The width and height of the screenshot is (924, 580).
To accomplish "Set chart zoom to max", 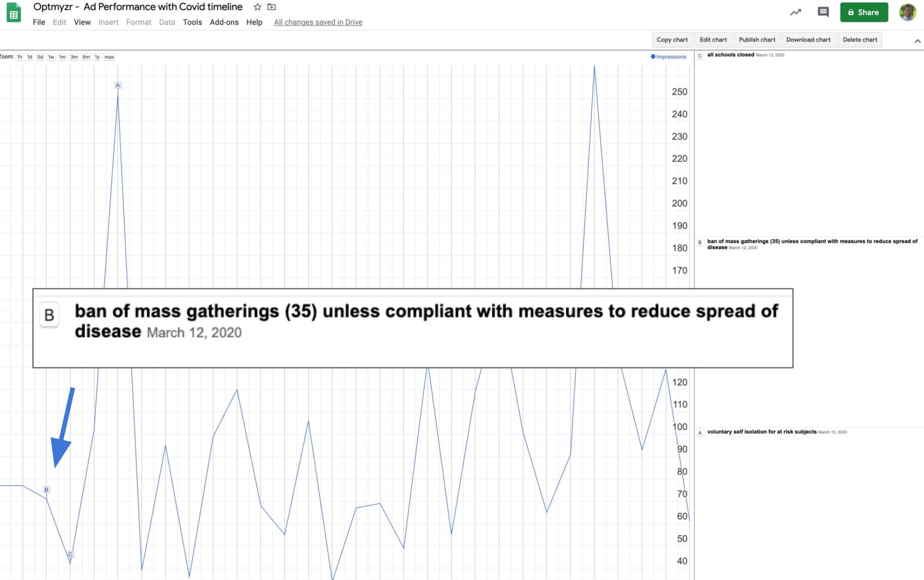I will coord(109,57).
